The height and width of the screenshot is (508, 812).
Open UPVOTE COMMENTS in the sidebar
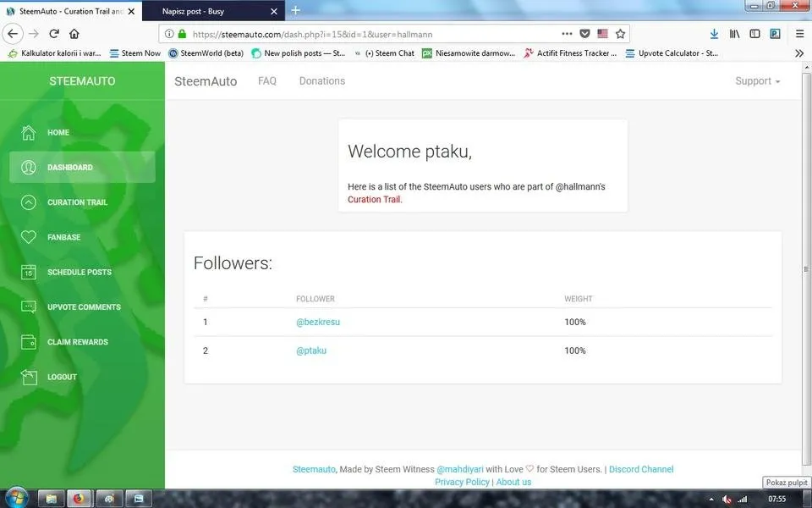click(82, 306)
